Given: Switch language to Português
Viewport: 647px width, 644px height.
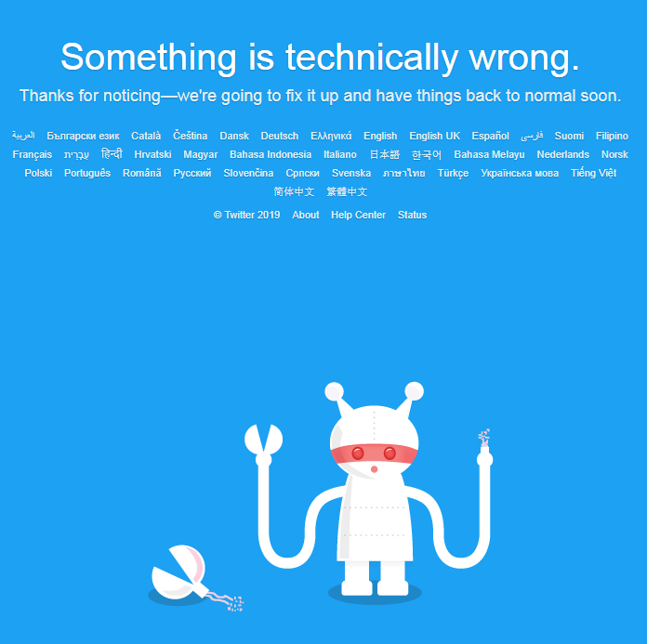Looking at the screenshot, I should coord(87,173).
